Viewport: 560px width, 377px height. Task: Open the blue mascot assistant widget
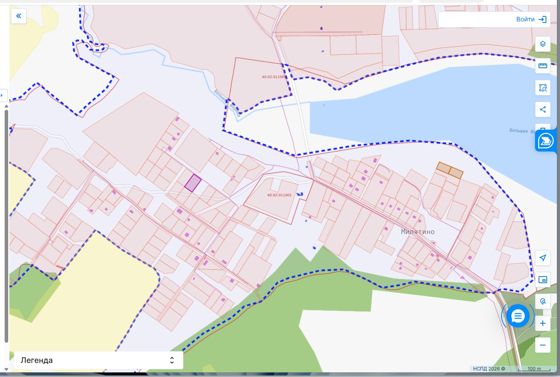click(546, 141)
